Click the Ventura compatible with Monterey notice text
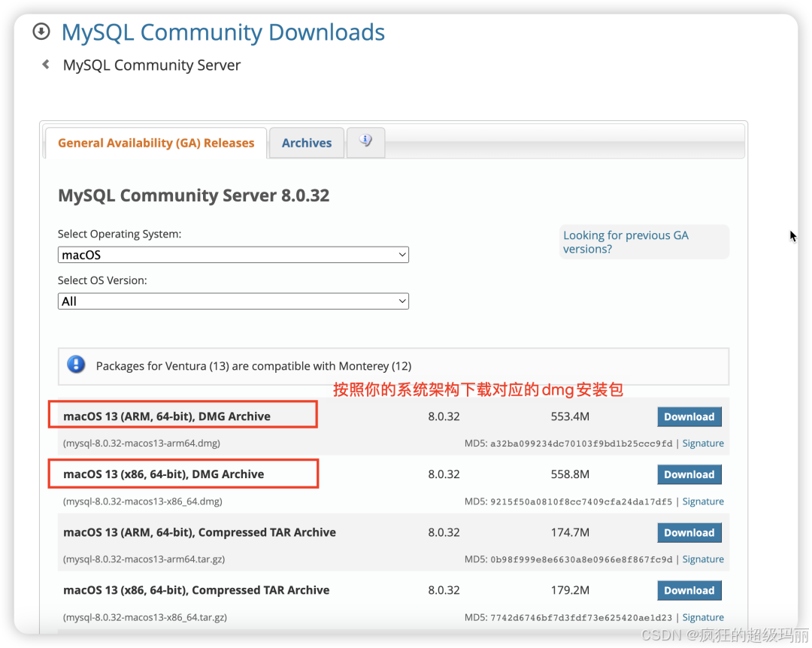Image resolution: width=812 pixels, height=648 pixels. coord(254,366)
